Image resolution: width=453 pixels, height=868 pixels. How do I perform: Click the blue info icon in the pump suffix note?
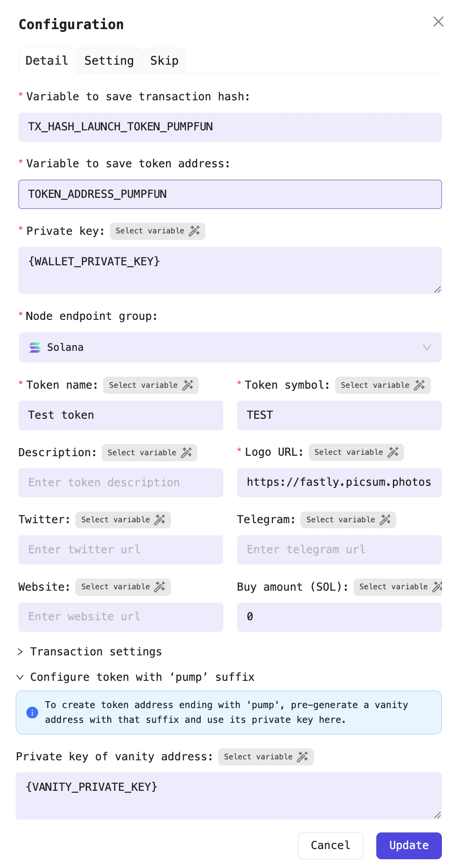point(32,712)
